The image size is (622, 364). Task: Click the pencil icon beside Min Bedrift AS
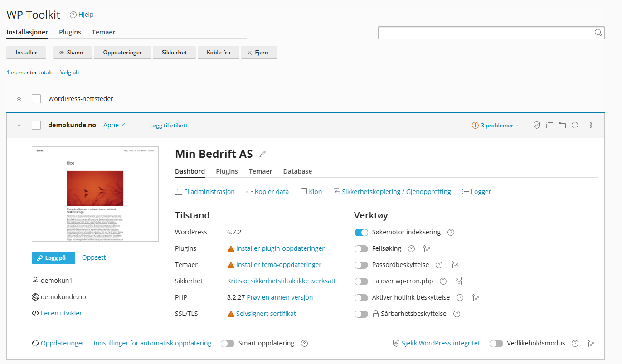pyautogui.click(x=262, y=155)
